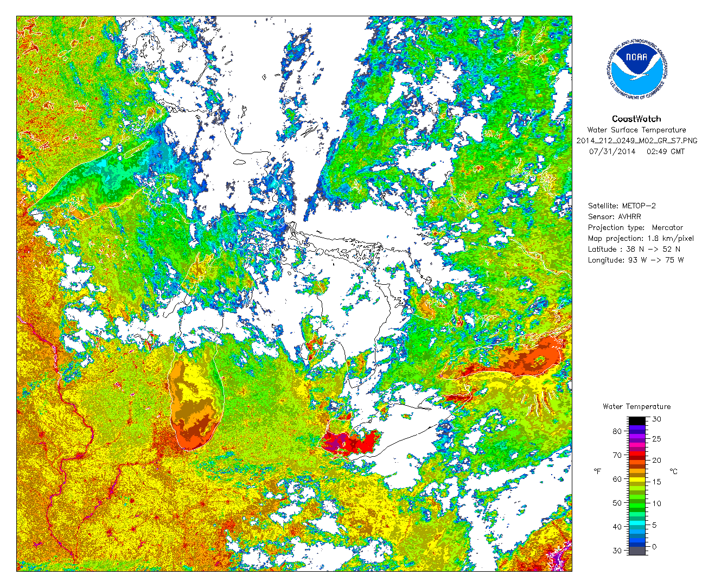
Task: Click the 80 Fahrenheit tick label
Action: pyautogui.click(x=617, y=432)
